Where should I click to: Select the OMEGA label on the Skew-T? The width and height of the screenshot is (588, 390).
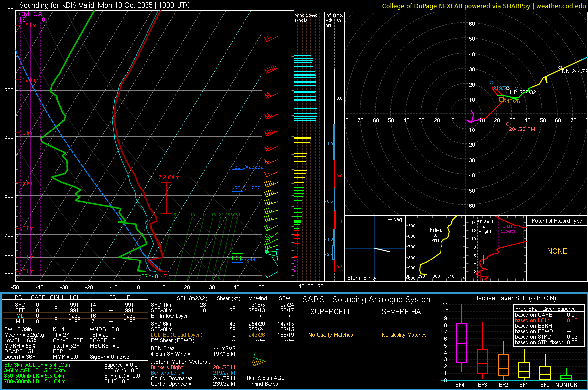coord(30,14)
